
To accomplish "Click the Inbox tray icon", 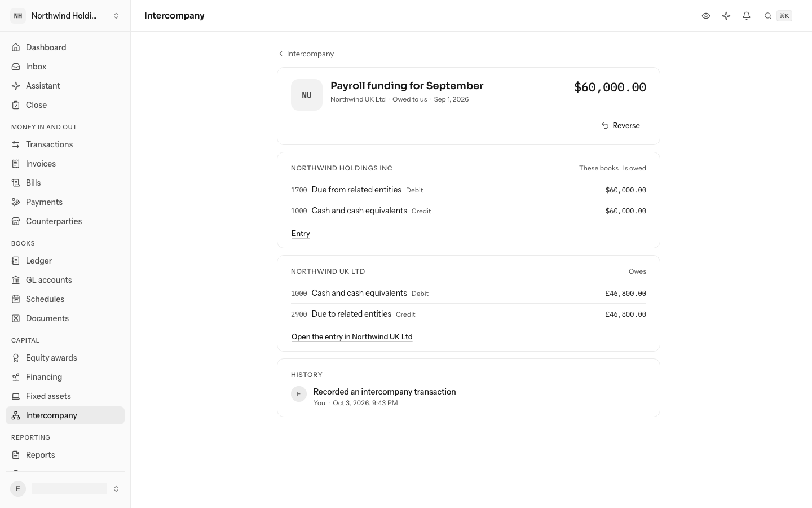I will click(x=16, y=67).
